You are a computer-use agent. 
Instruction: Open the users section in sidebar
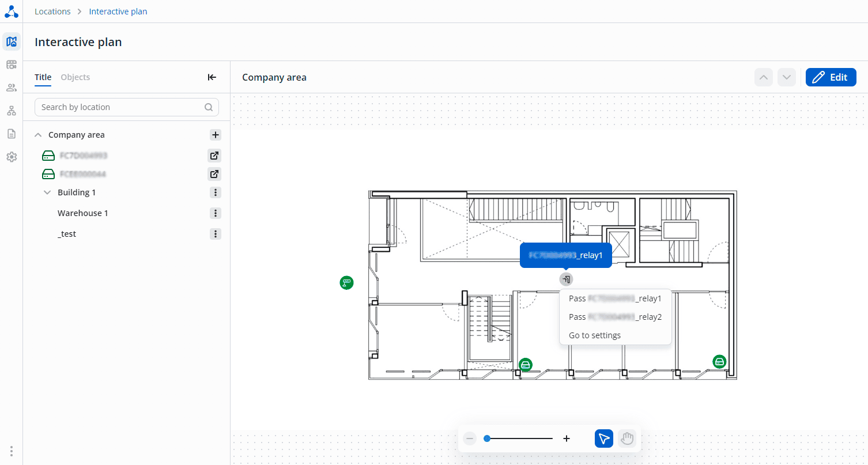coord(12,88)
